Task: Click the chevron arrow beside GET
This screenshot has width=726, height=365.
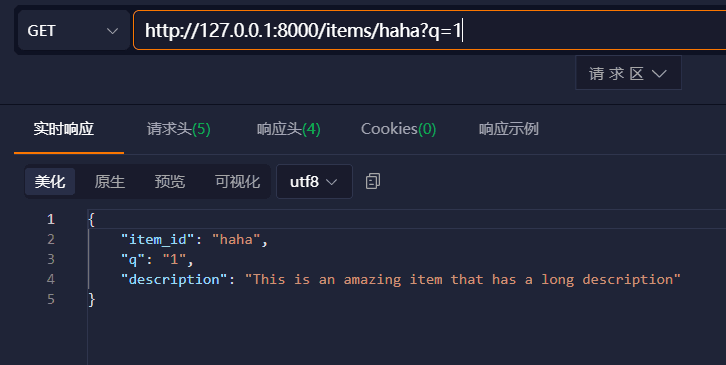Action: [112, 31]
